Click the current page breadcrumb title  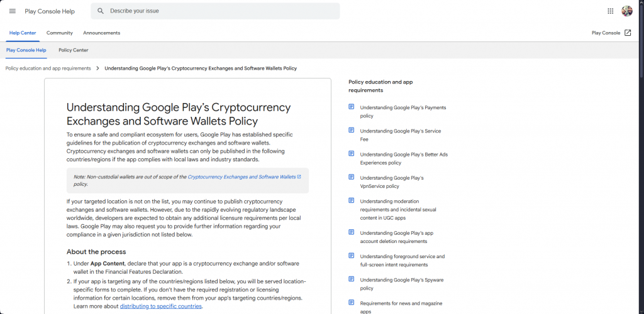tap(201, 68)
